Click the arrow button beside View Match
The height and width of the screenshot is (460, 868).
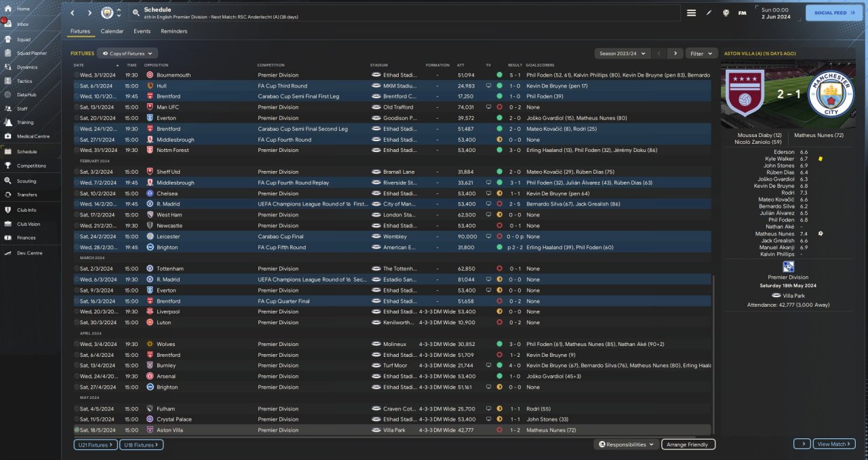802,444
